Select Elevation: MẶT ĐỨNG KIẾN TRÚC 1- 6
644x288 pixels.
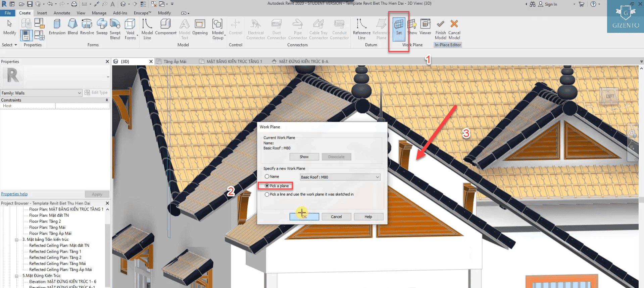(x=62, y=282)
